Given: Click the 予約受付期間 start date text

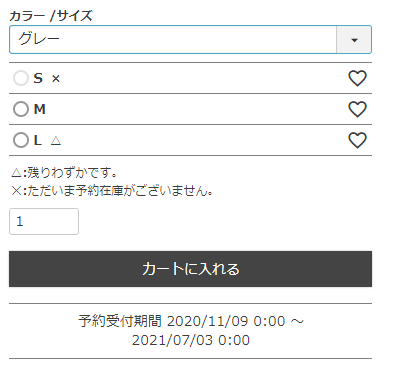Looking at the screenshot, I should pos(191,321).
